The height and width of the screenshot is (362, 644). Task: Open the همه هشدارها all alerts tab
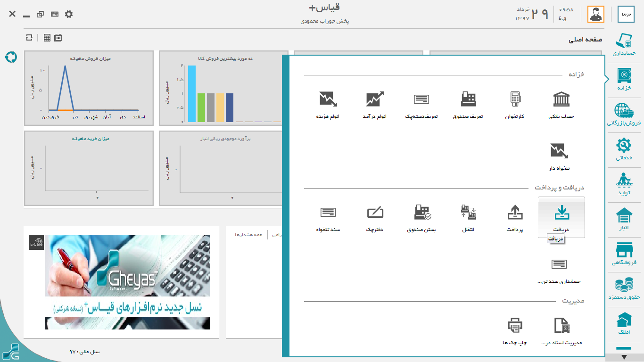point(248,234)
